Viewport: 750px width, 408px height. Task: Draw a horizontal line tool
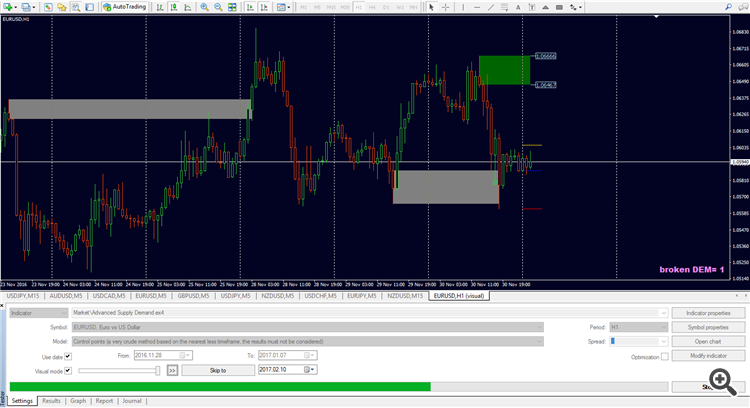(477, 7)
